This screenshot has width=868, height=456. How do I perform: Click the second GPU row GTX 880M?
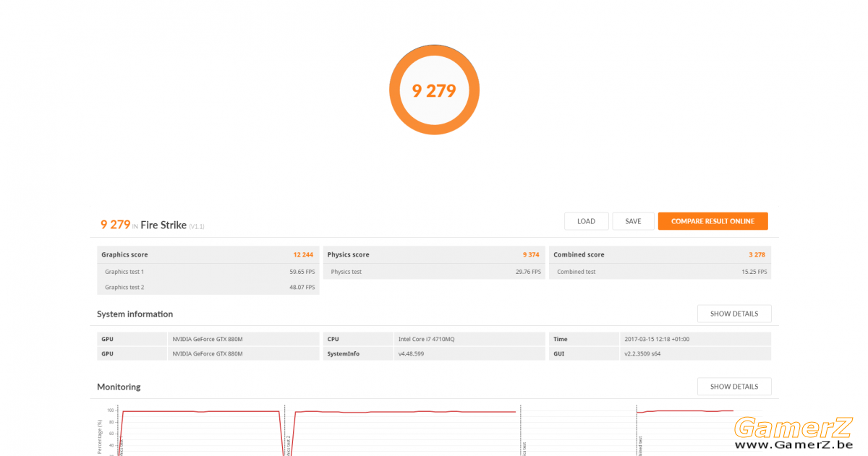208,354
